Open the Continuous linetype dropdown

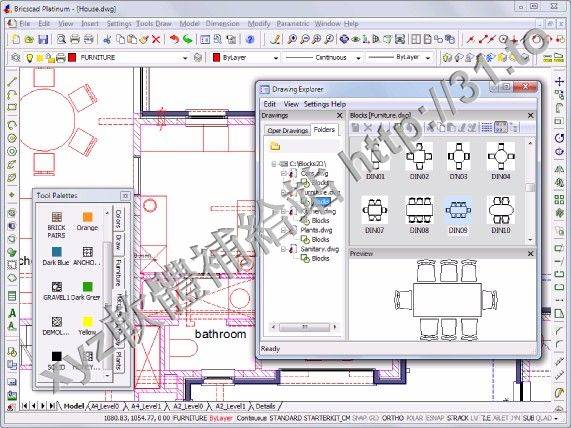coord(358,58)
